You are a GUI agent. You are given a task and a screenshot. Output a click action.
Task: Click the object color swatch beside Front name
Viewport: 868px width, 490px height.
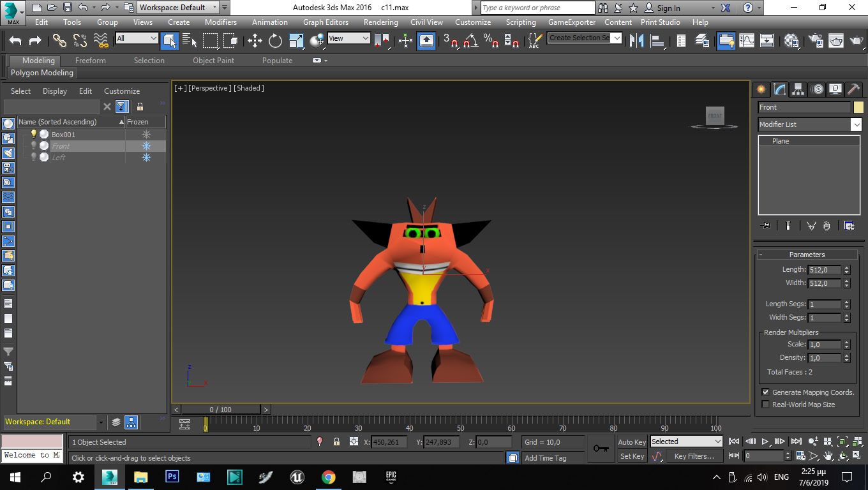(x=858, y=107)
